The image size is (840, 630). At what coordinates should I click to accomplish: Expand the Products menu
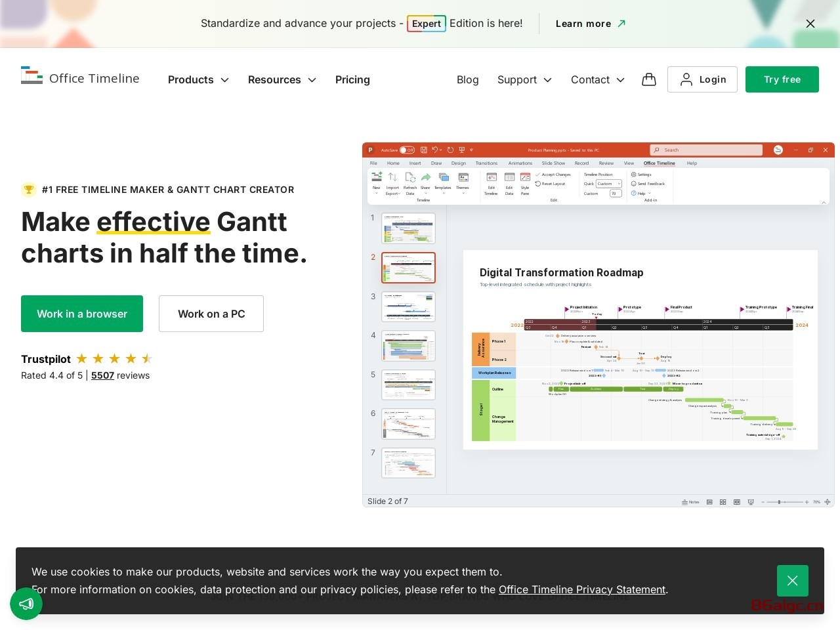click(198, 79)
